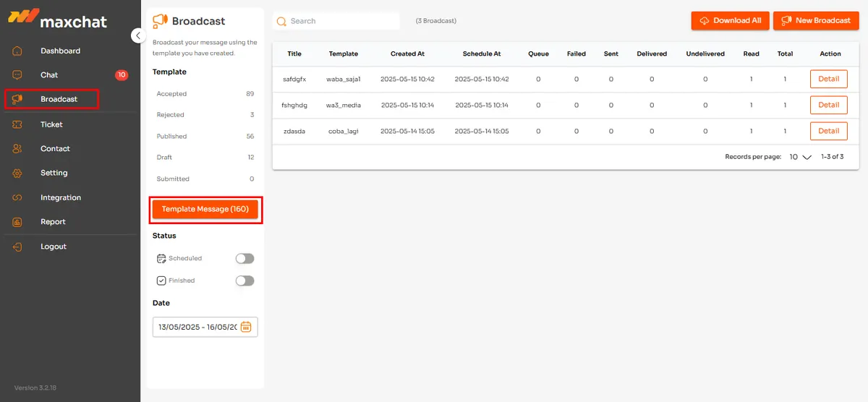Click the Ticket icon in sidebar
The height and width of the screenshot is (402, 868).
(17, 125)
